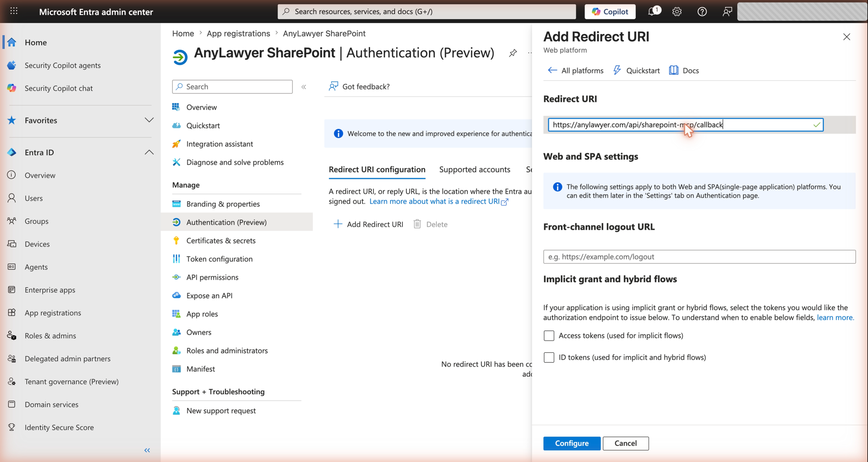Image resolution: width=868 pixels, height=462 pixels.
Task: Click the Configure button
Action: (x=572, y=443)
